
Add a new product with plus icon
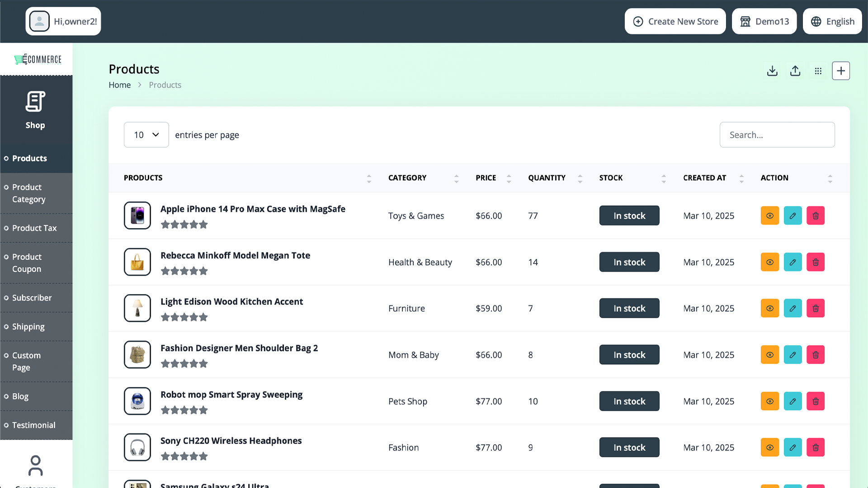pyautogui.click(x=841, y=71)
